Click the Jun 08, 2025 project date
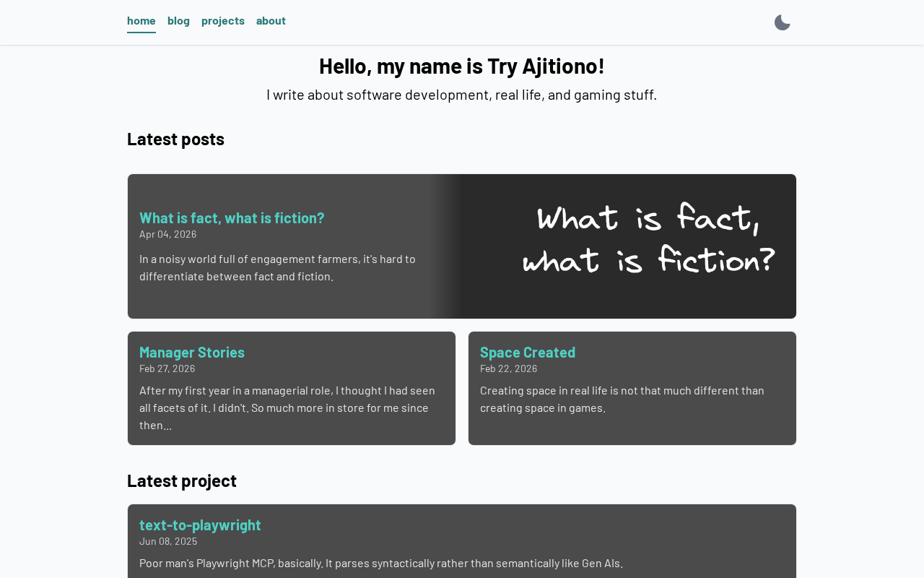Viewport: 924px width, 578px height. point(168,541)
